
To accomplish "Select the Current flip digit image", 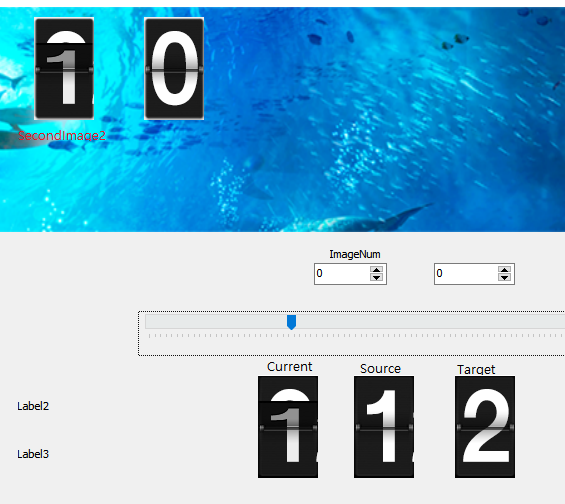I will (x=288, y=427).
